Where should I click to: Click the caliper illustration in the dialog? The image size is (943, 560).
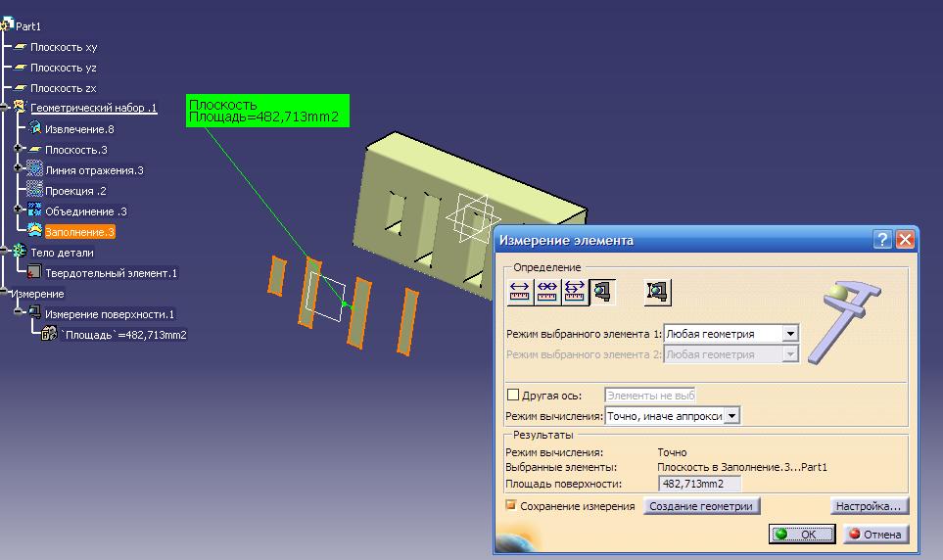(844, 320)
